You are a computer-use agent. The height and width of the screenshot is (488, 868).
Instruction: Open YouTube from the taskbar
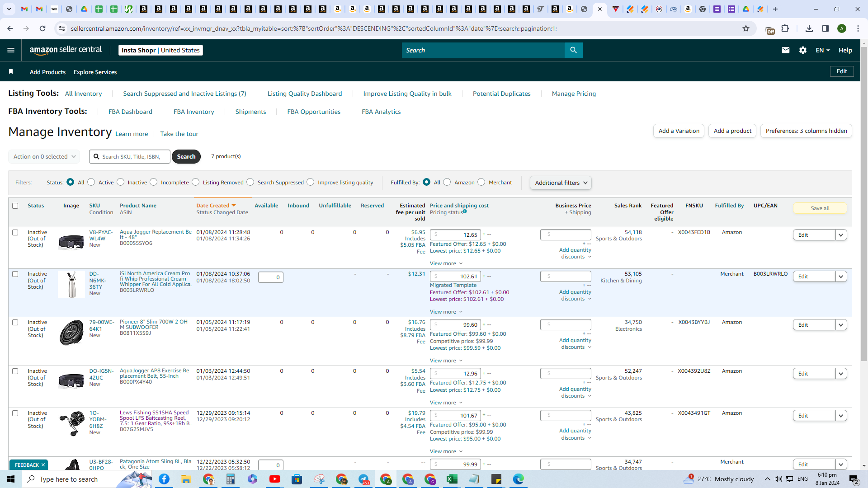point(275,479)
